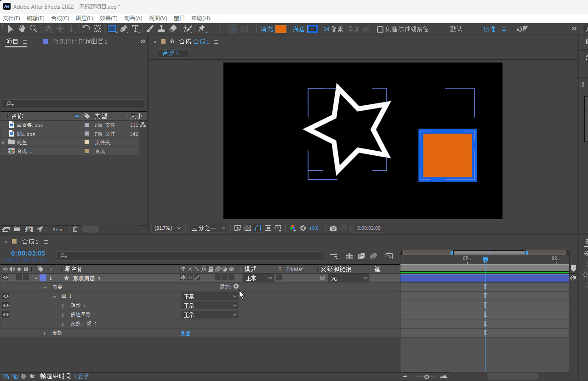Image resolution: width=588 pixels, height=381 pixels.
Task: Click the trash delete icon in Project panel
Action: point(75,229)
